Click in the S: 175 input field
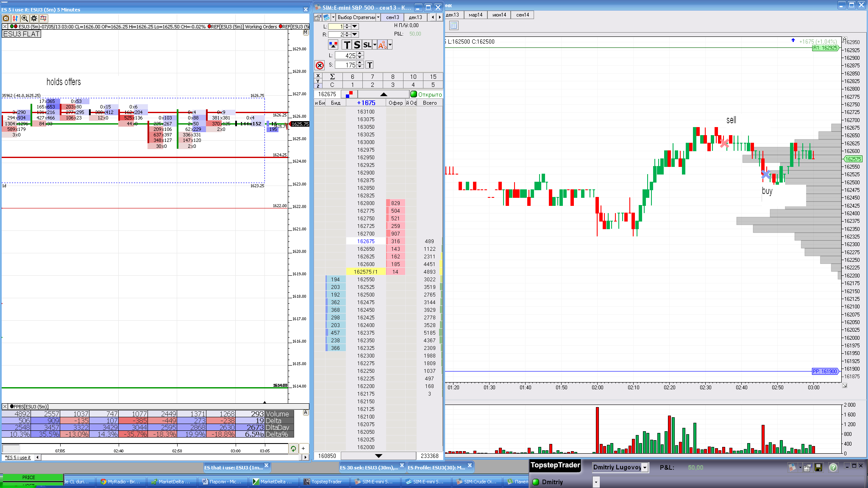The height and width of the screenshot is (488, 868). coord(345,65)
